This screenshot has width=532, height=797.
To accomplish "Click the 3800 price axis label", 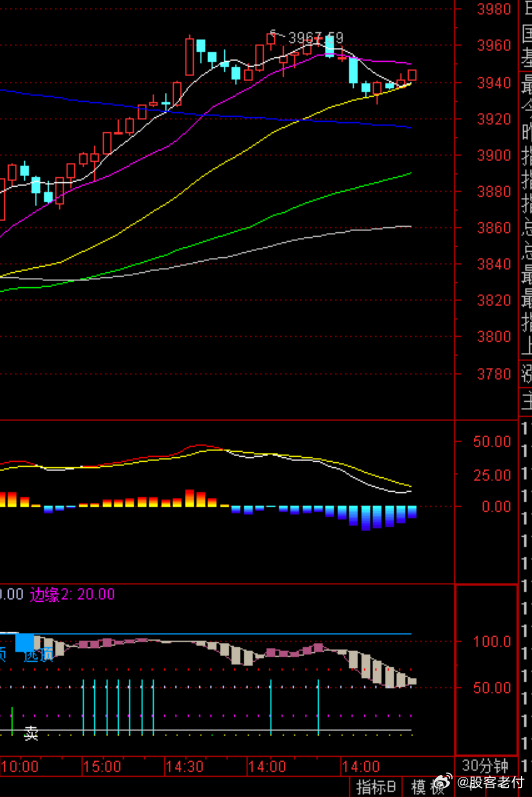I will (x=493, y=336).
